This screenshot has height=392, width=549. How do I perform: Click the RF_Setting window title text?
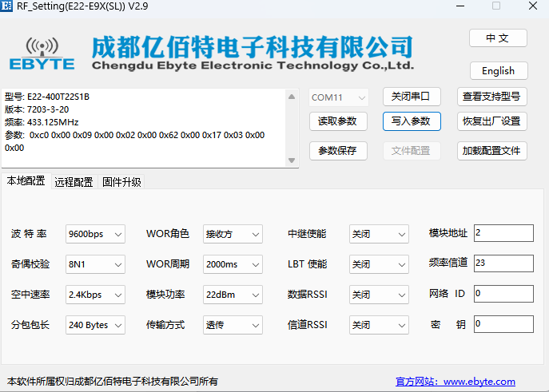[82, 6]
